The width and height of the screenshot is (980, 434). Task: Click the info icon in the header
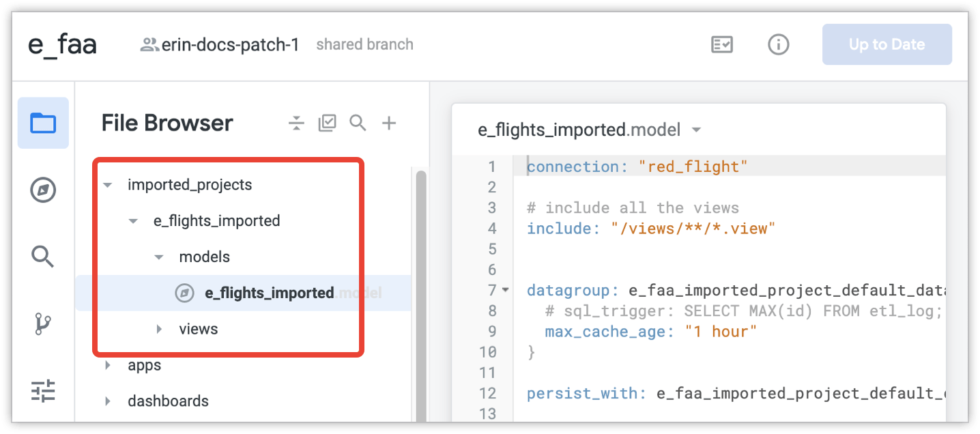coord(778,44)
